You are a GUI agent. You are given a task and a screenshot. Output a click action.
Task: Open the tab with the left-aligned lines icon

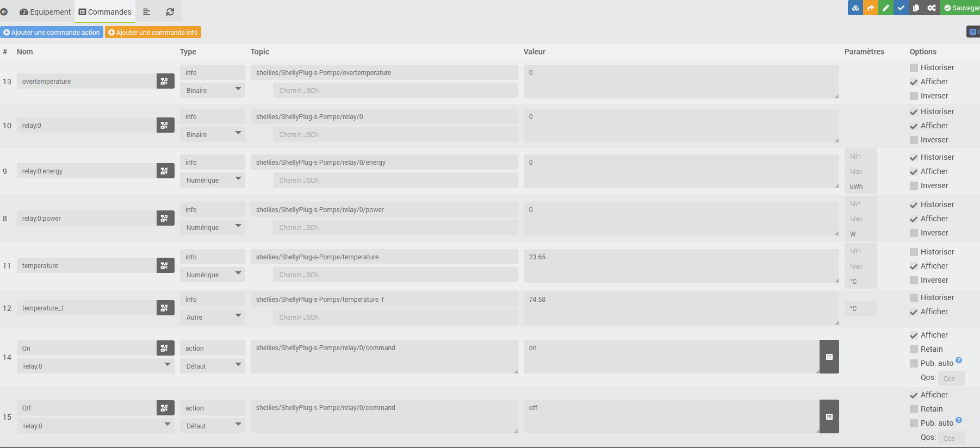click(146, 11)
